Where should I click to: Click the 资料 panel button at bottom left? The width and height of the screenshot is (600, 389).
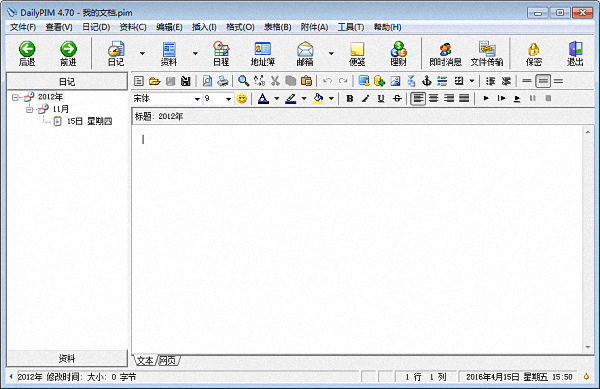click(67, 358)
